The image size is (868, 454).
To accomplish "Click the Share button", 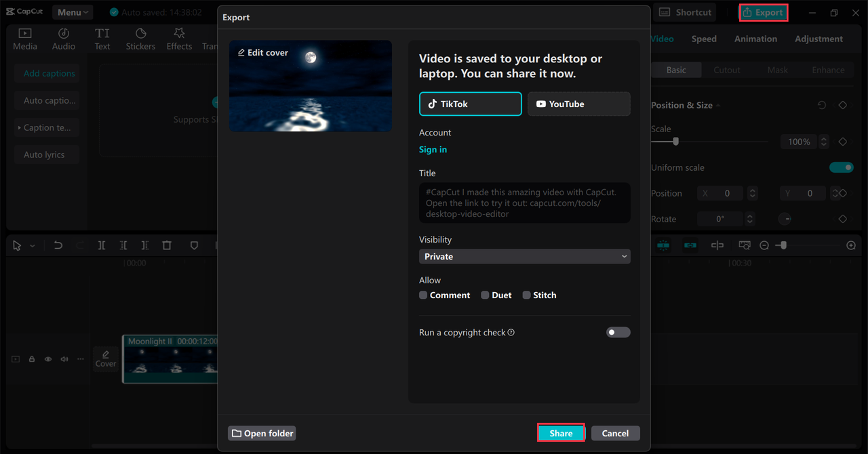I will pyautogui.click(x=561, y=433).
